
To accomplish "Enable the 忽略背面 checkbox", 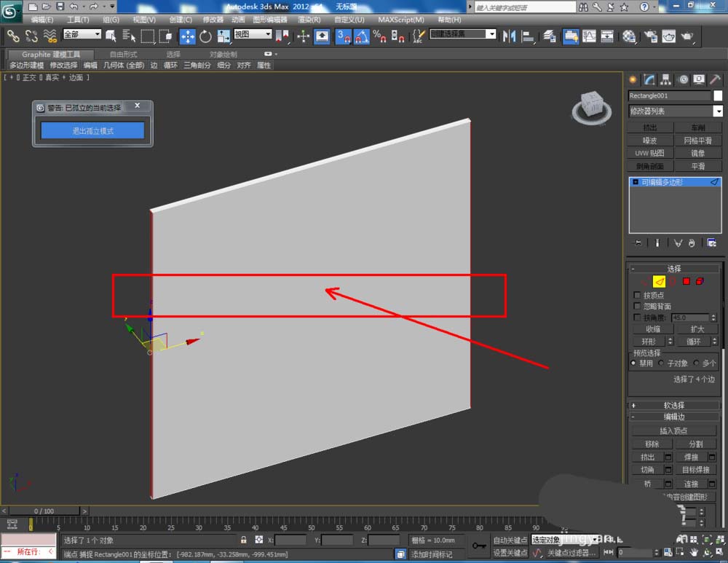I will 637,306.
